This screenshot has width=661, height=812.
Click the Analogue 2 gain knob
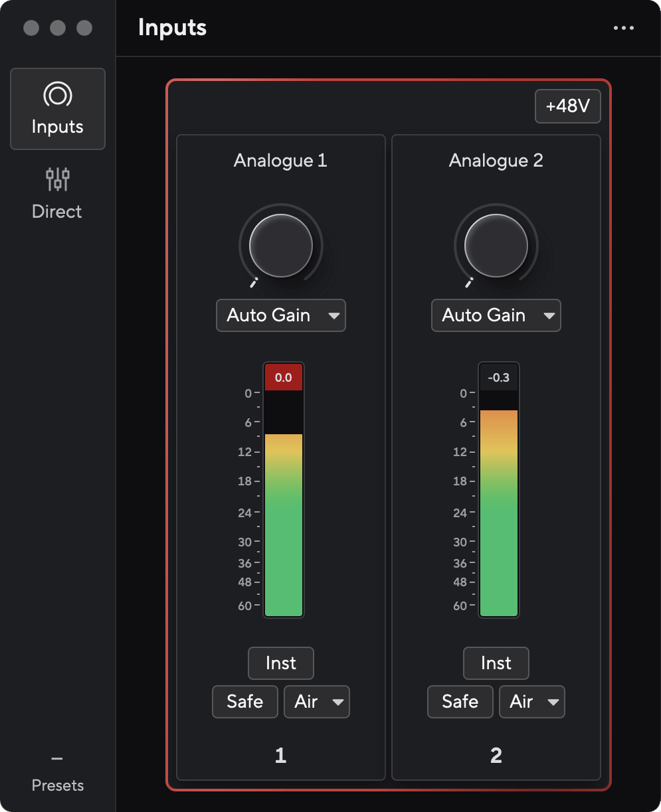pyautogui.click(x=496, y=246)
